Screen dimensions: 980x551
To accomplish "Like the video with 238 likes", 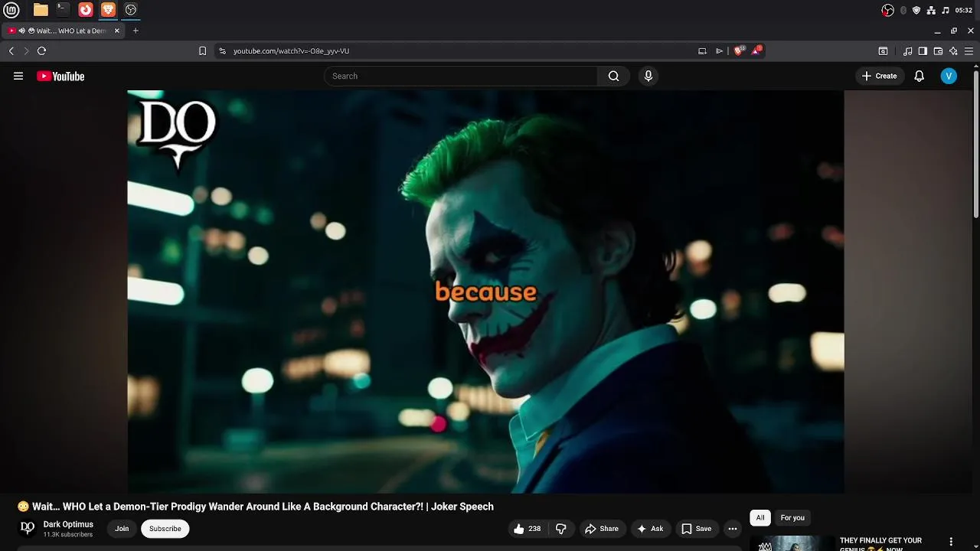I will point(527,529).
